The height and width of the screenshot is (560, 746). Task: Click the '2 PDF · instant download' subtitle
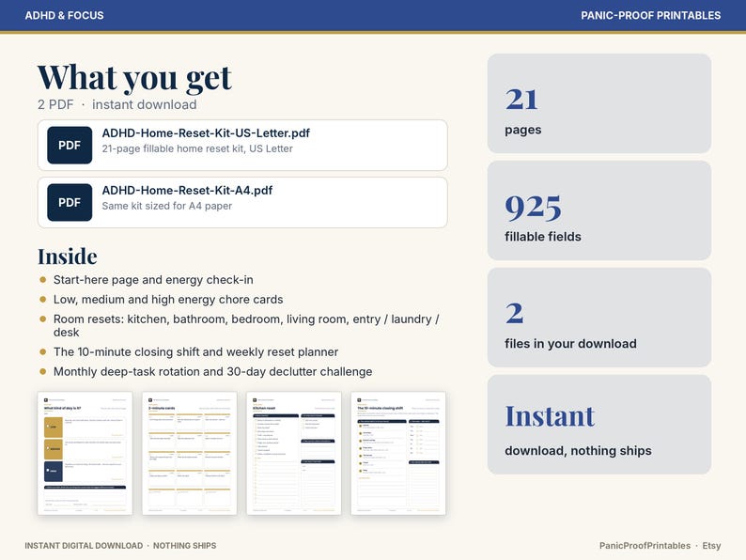click(117, 104)
